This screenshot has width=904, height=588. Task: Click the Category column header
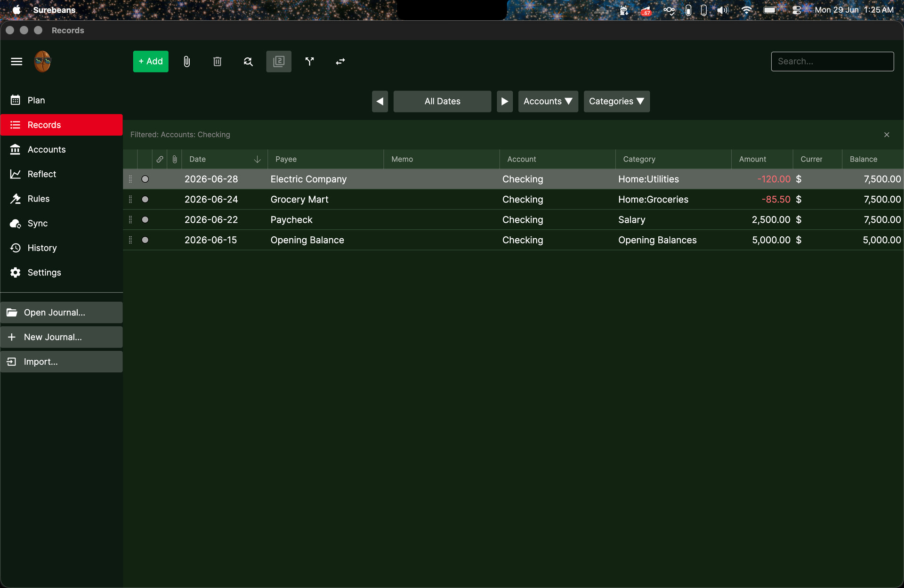(x=673, y=159)
